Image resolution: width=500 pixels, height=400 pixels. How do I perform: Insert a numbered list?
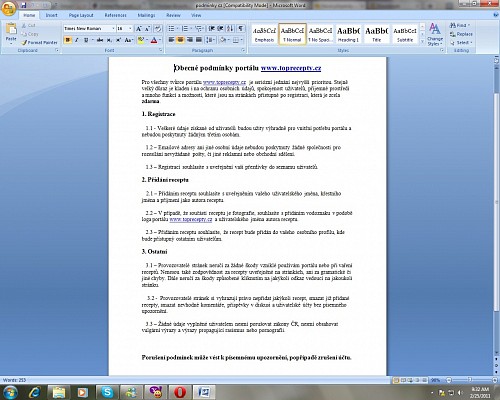[x=185, y=29]
